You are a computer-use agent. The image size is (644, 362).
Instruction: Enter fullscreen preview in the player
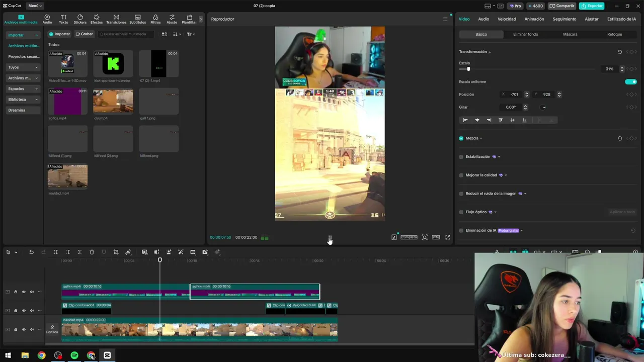click(x=448, y=237)
